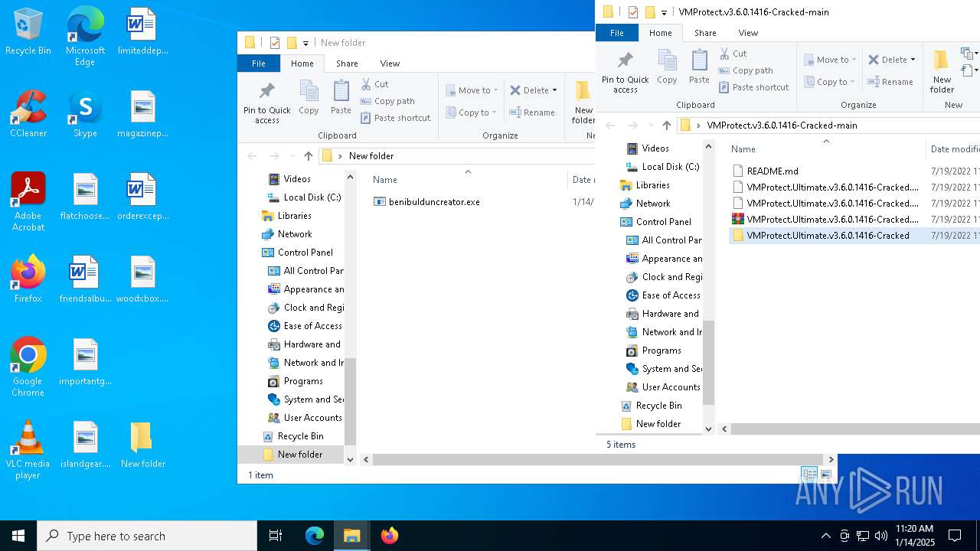The image size is (980, 551).
Task: Open Recycle Bin on the desktop
Action: point(28,32)
